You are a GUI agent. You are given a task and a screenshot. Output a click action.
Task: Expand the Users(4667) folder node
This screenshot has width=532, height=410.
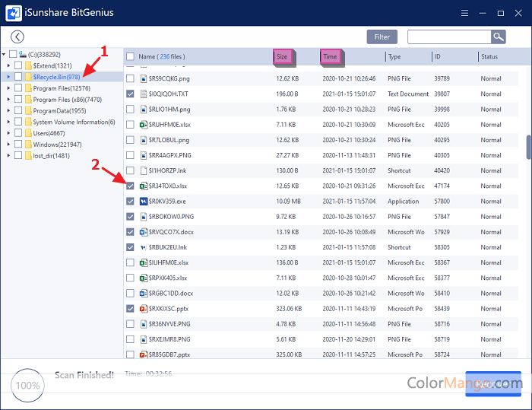click(x=8, y=133)
